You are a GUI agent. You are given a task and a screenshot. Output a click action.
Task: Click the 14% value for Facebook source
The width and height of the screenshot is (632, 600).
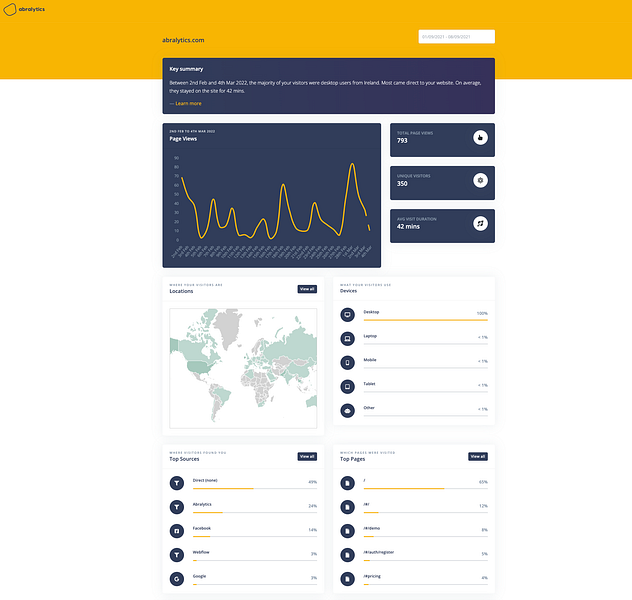(312, 530)
